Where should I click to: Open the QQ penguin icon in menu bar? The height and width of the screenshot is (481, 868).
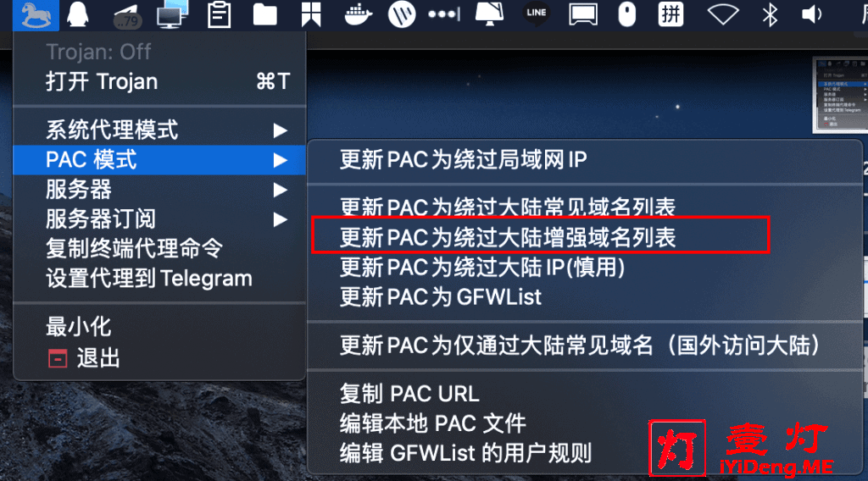click(77, 14)
